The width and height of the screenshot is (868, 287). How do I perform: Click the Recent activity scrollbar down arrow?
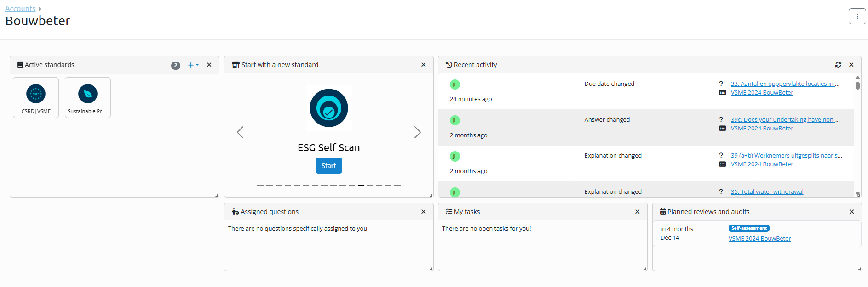click(x=857, y=194)
